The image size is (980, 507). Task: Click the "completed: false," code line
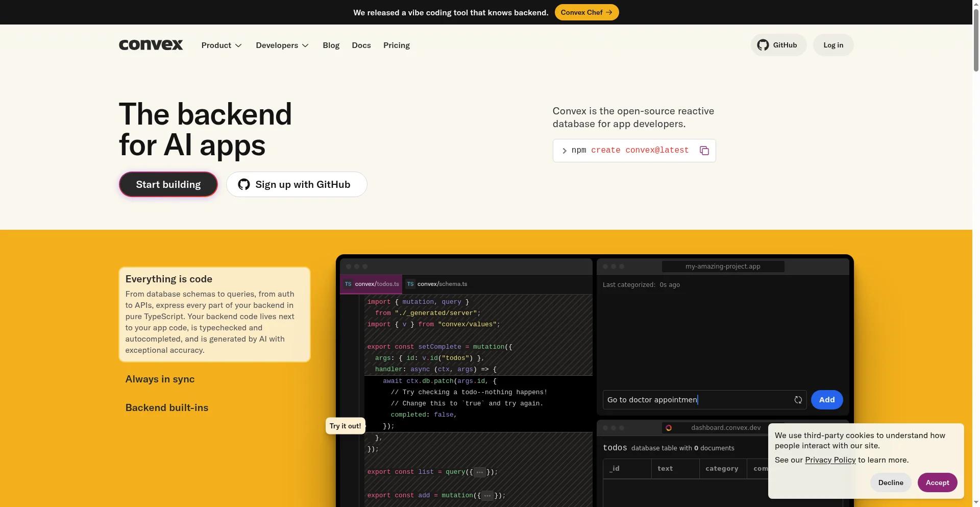(x=424, y=415)
